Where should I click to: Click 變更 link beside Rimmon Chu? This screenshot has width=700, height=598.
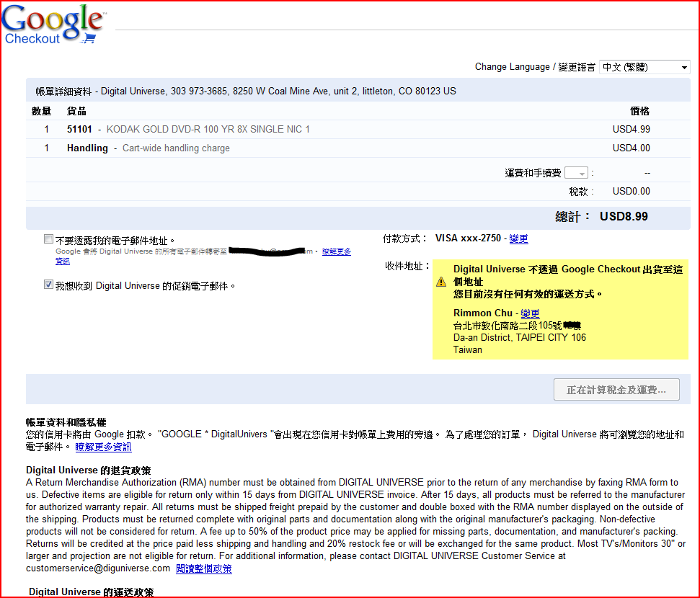tap(530, 313)
